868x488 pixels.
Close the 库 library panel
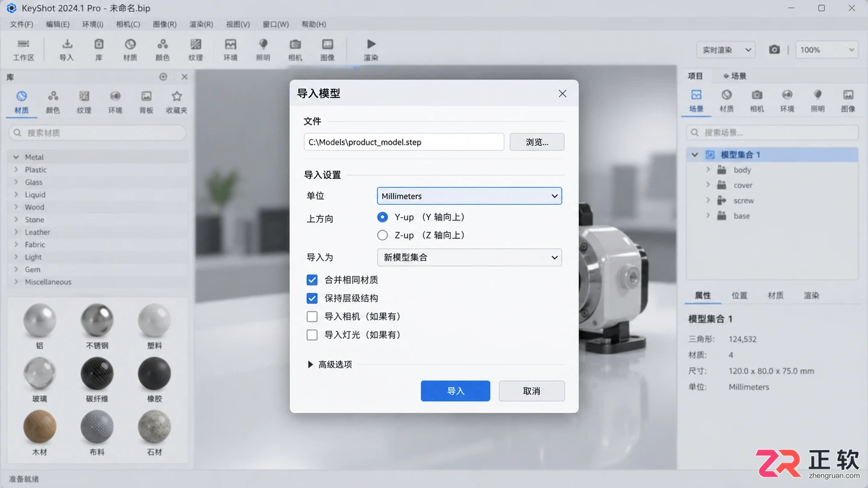coord(184,77)
